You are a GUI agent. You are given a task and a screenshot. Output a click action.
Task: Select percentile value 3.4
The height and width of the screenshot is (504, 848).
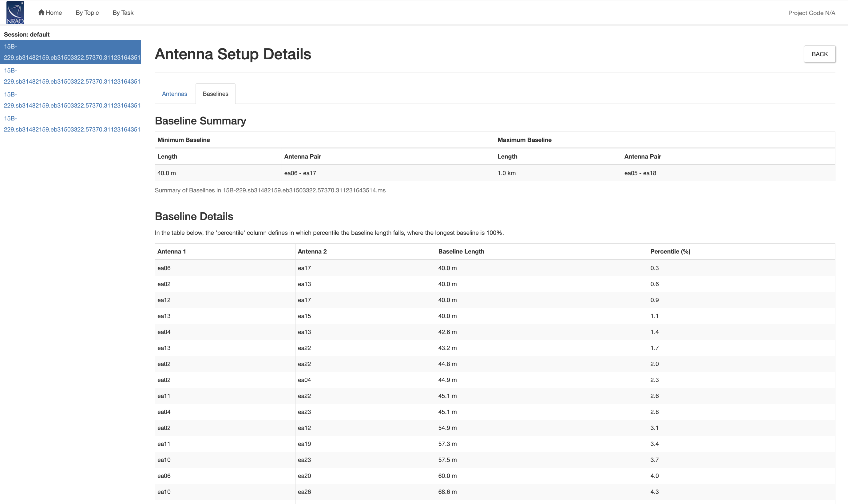[x=741, y=444]
